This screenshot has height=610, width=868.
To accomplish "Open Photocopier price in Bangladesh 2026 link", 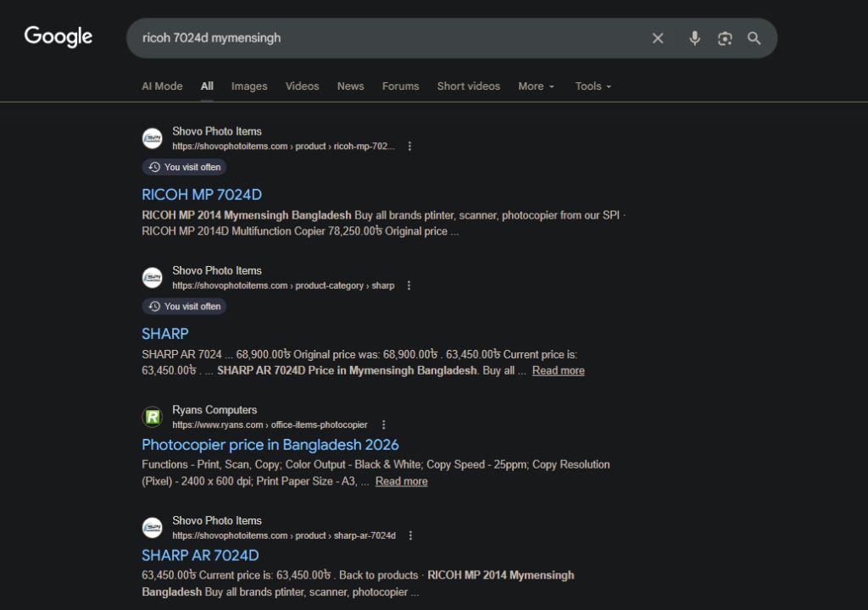I will [x=270, y=445].
